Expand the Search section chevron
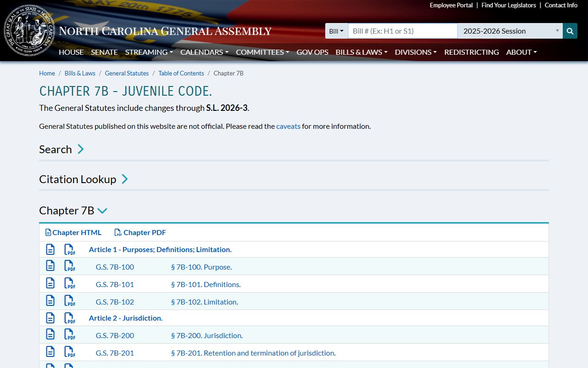Viewport: 588px width, 368px height. coord(80,149)
